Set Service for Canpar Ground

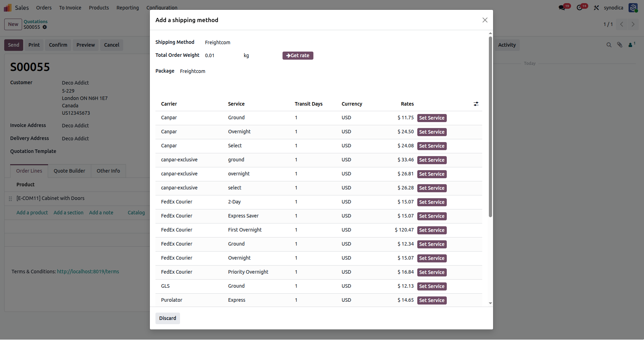click(x=432, y=118)
